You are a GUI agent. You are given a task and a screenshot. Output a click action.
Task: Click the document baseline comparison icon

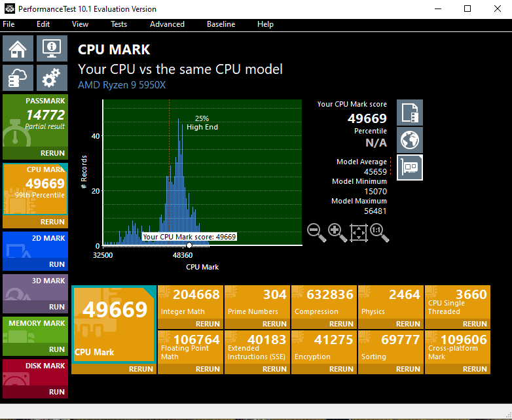click(x=410, y=113)
